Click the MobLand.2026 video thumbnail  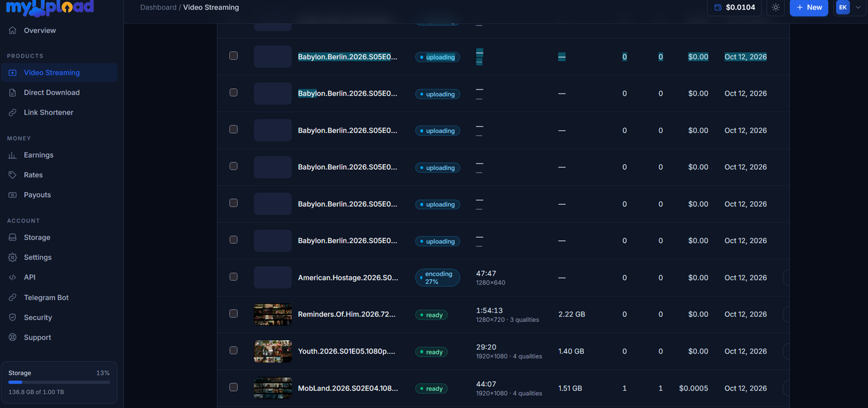coord(273,388)
